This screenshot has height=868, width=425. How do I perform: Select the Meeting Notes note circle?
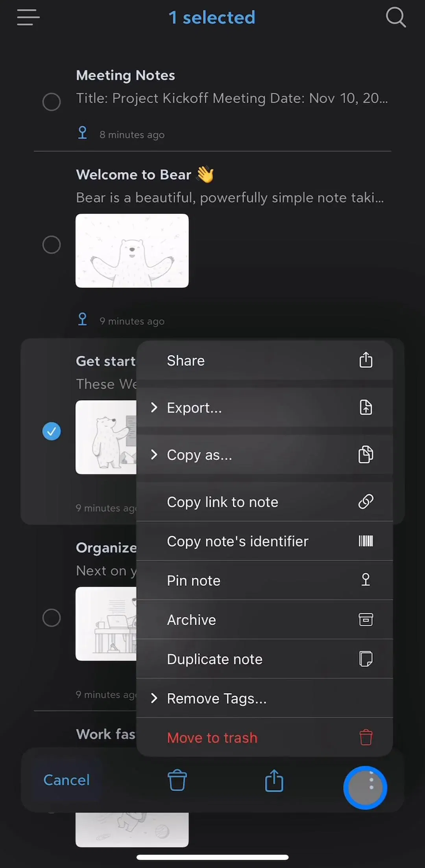[x=52, y=102]
